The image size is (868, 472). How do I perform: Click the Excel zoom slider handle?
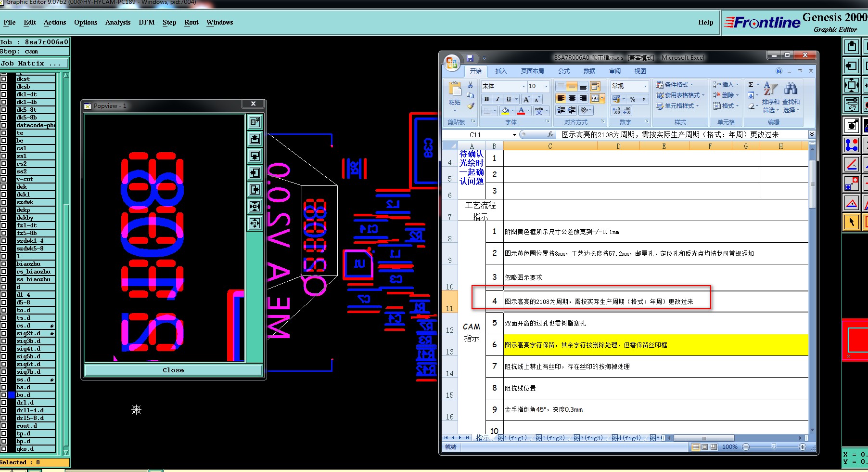click(774, 447)
